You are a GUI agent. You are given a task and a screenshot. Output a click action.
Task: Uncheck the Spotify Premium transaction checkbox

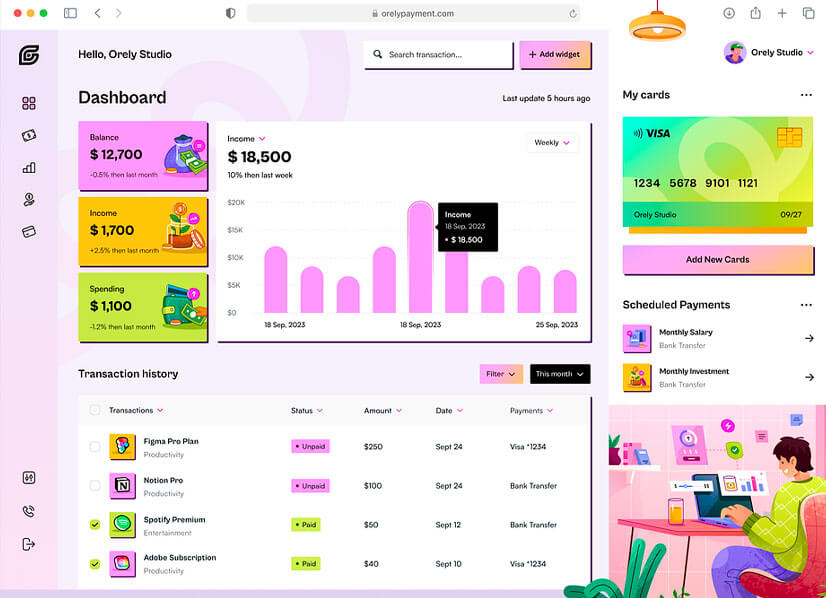(x=94, y=524)
